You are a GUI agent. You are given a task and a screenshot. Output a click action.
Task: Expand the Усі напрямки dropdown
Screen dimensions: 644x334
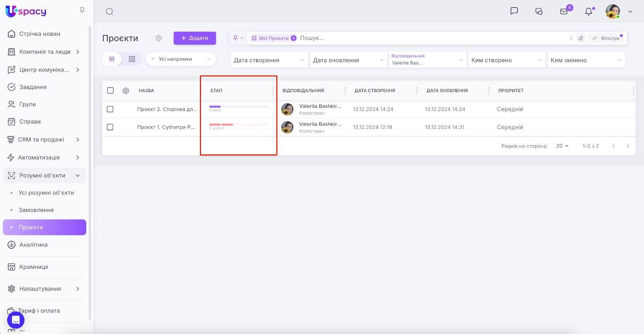click(181, 59)
